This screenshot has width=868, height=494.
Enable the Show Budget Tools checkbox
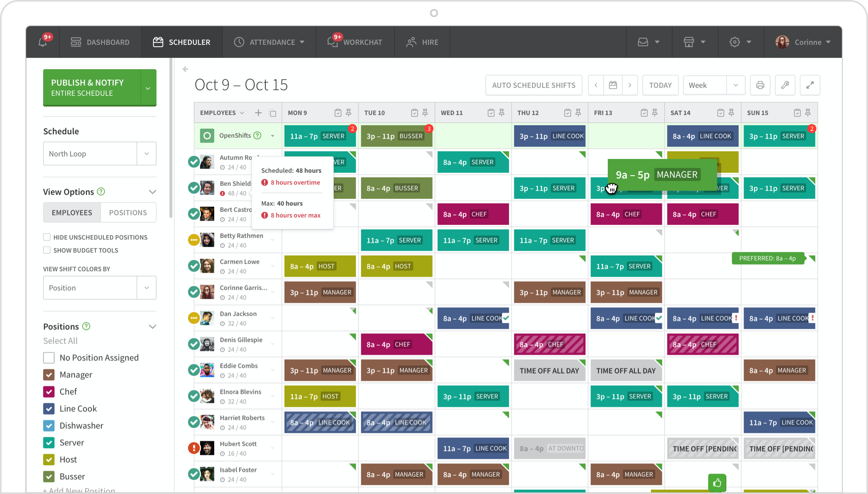tap(46, 250)
